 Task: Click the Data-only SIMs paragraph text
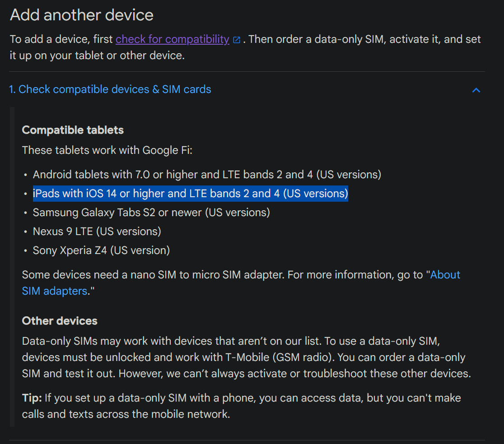click(247, 357)
